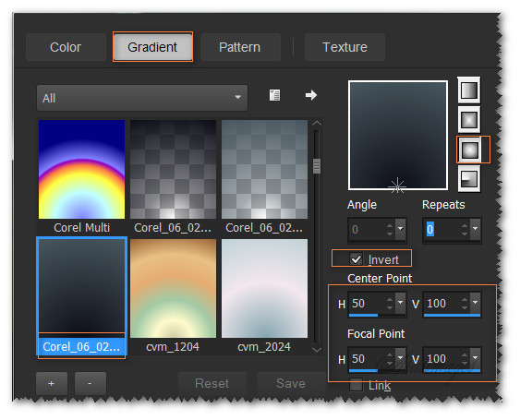Click the Center Point H spinner arrows
The image size is (520, 420).
[390, 304]
